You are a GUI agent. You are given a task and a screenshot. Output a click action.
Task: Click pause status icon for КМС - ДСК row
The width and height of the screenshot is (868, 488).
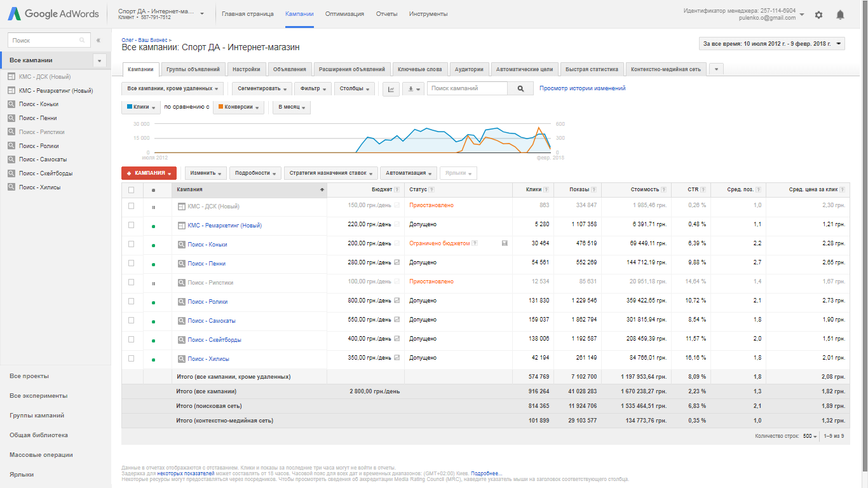[x=153, y=207]
